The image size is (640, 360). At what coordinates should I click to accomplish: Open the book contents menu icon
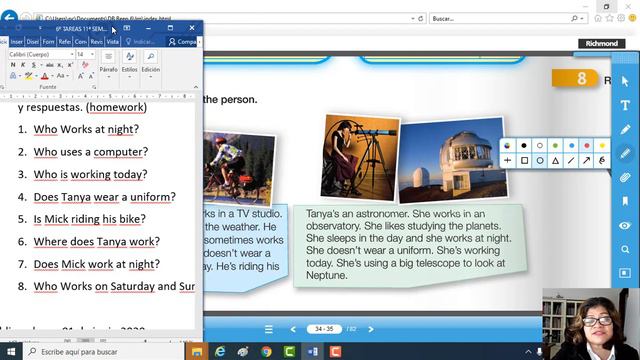269,329
